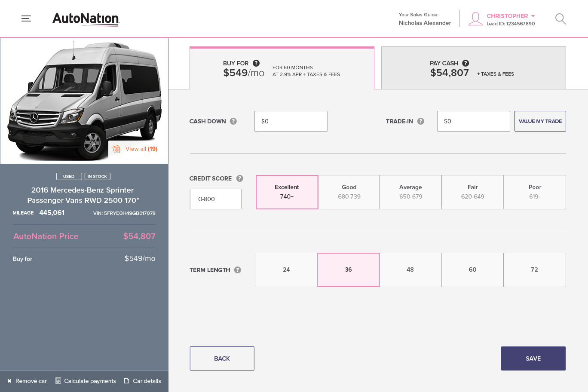Viewport: 588px width, 392px height.
Task: Choose 72 month term length
Action: (534, 270)
